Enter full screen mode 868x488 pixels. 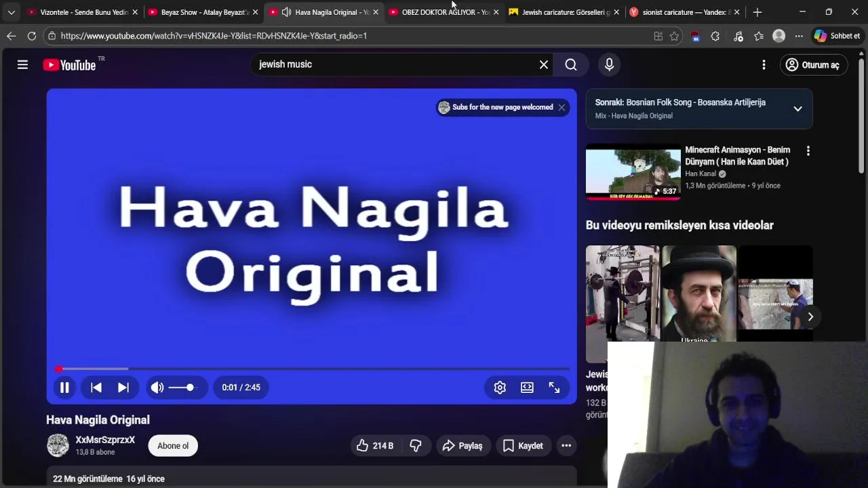tap(554, 387)
